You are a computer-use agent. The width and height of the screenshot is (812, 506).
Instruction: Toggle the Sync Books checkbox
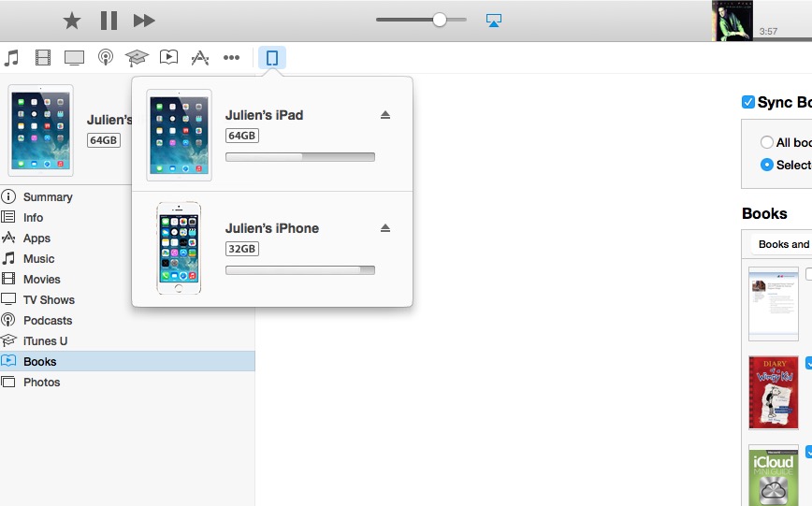747,102
